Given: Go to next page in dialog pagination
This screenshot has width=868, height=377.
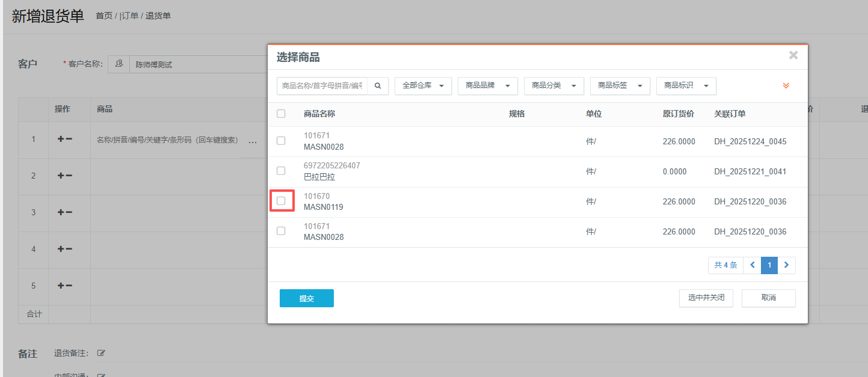Looking at the screenshot, I should pos(786,265).
